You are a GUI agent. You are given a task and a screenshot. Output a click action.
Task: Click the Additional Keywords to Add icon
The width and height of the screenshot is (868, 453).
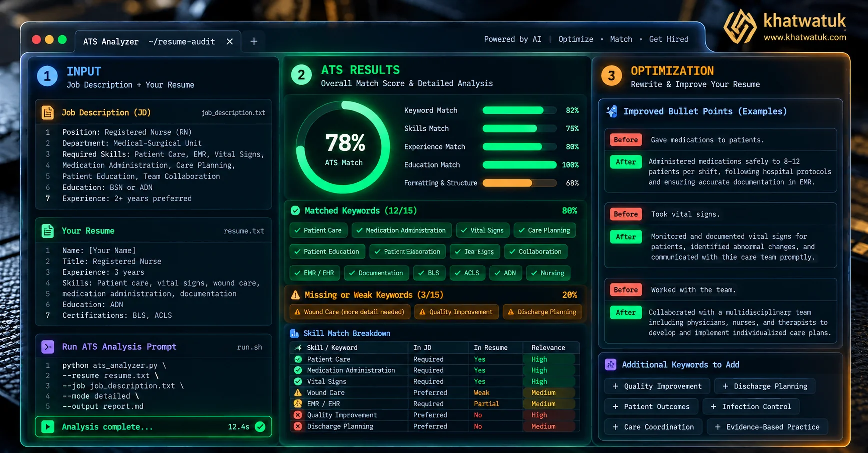(x=610, y=365)
